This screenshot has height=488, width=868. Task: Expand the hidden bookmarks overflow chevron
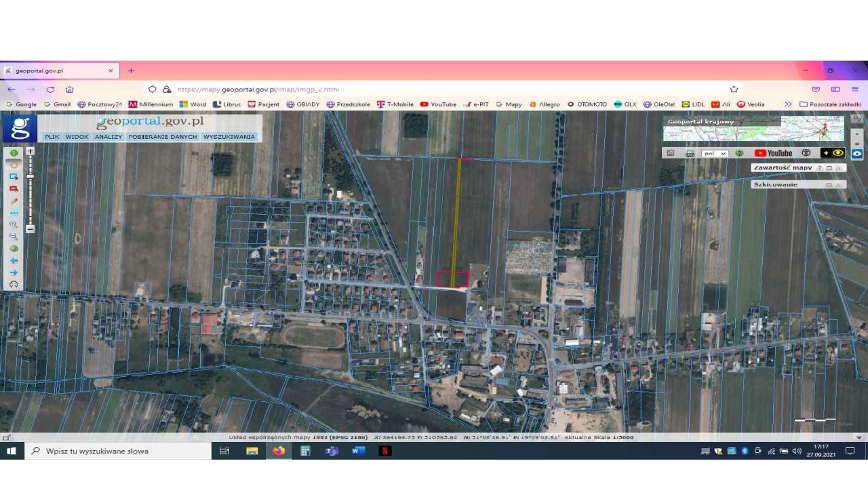788,104
